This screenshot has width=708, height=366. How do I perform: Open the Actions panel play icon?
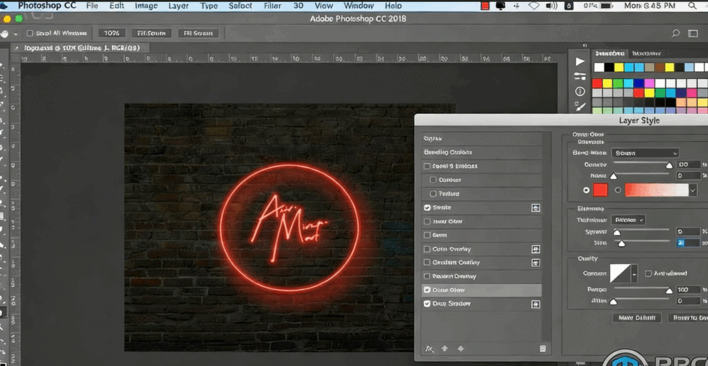tap(580, 61)
